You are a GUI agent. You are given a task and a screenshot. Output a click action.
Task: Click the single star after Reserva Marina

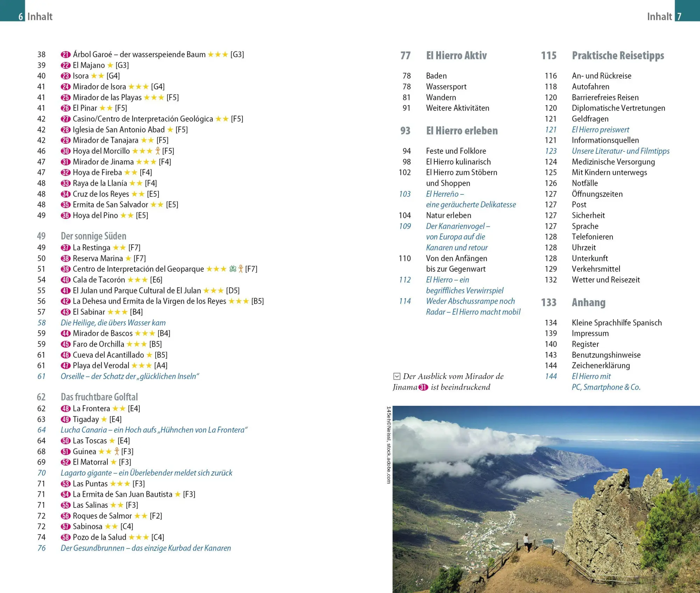[x=128, y=258]
